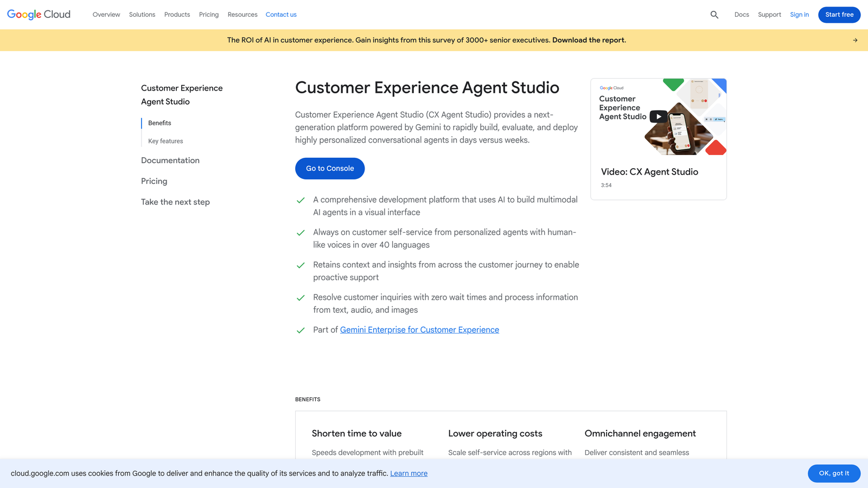This screenshot has height=488, width=868.
Task: Click Download the report
Action: point(589,40)
